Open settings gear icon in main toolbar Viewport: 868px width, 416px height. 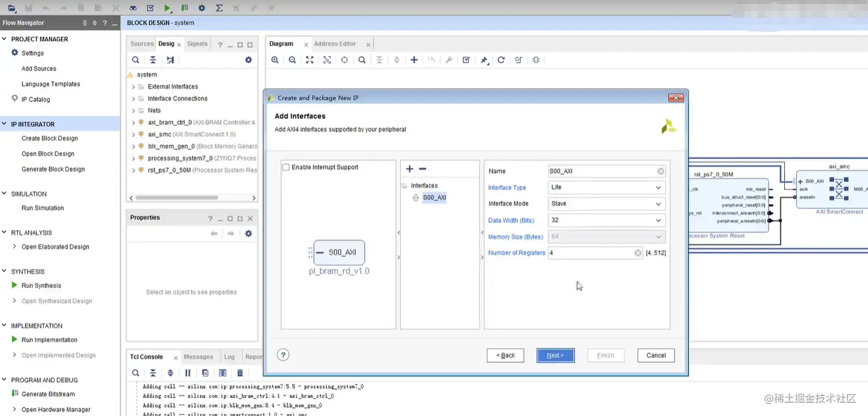201,8
